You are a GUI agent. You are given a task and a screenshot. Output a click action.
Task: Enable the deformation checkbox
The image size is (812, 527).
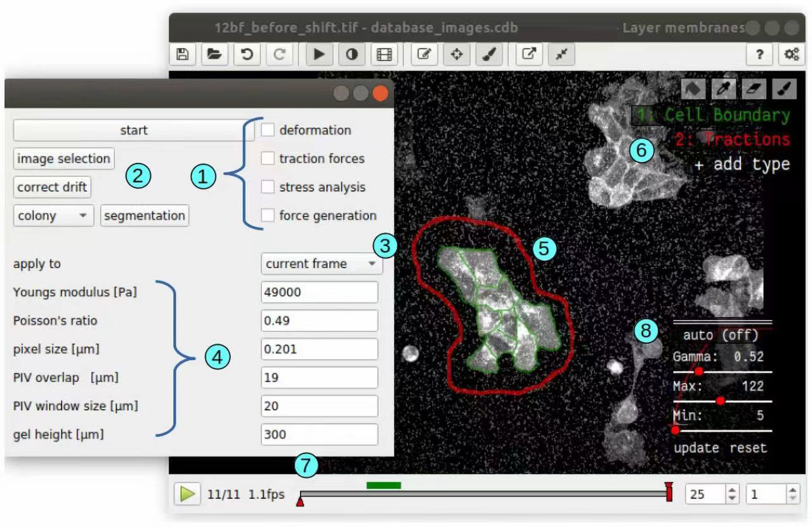[x=268, y=130]
